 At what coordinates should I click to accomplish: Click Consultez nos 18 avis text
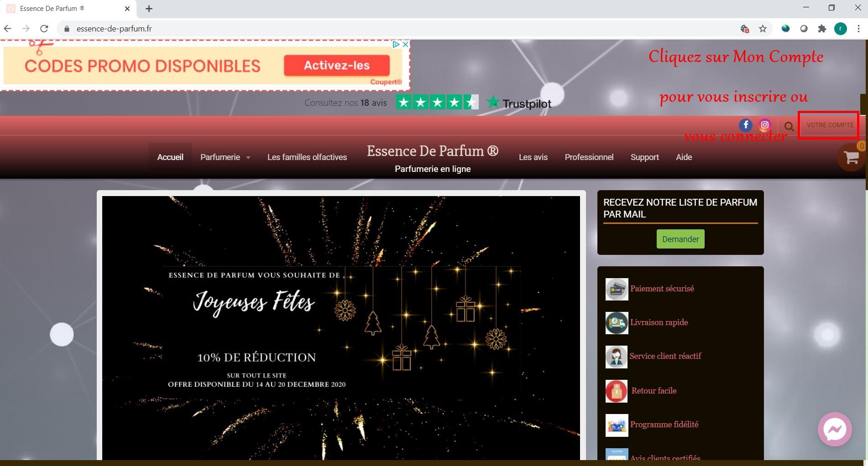point(345,103)
